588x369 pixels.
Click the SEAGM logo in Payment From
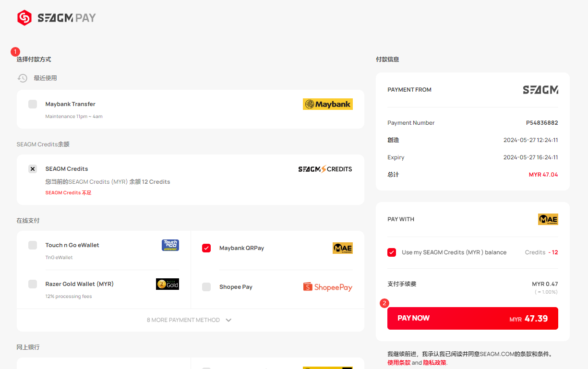point(540,90)
